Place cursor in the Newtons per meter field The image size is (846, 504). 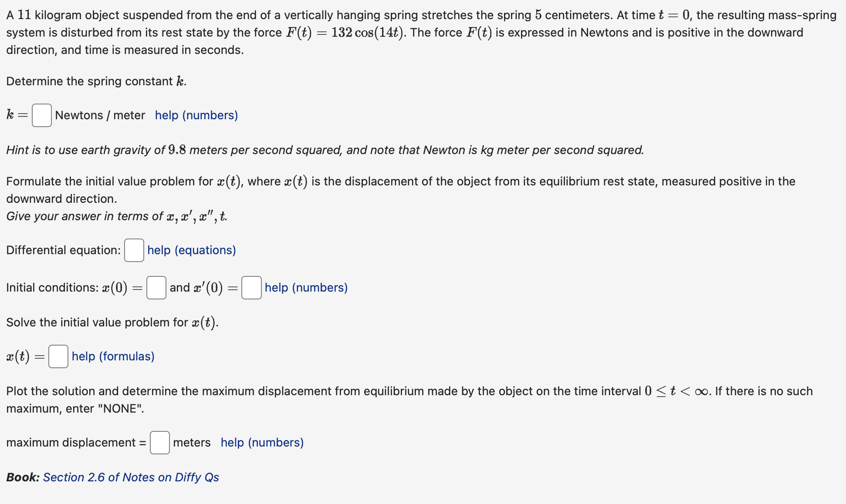click(x=41, y=115)
